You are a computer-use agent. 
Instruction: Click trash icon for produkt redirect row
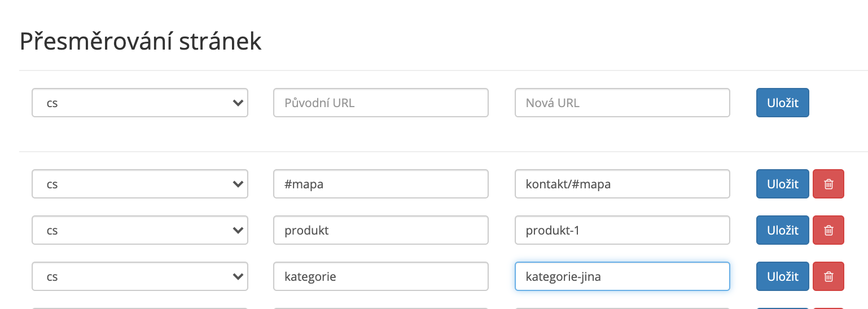point(828,230)
